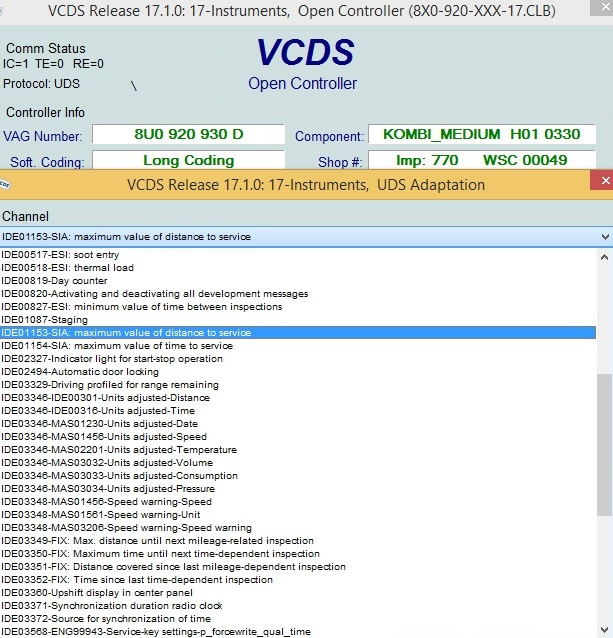Click the channel list scrollbar thumb

click(x=604, y=445)
